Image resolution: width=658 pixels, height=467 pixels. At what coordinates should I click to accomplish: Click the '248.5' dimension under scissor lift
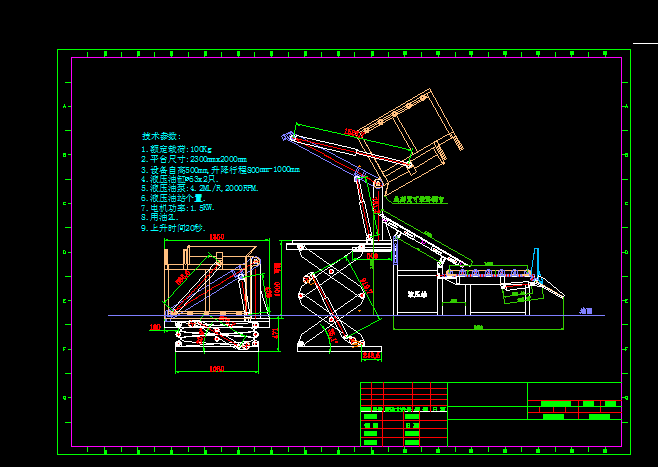371,355
